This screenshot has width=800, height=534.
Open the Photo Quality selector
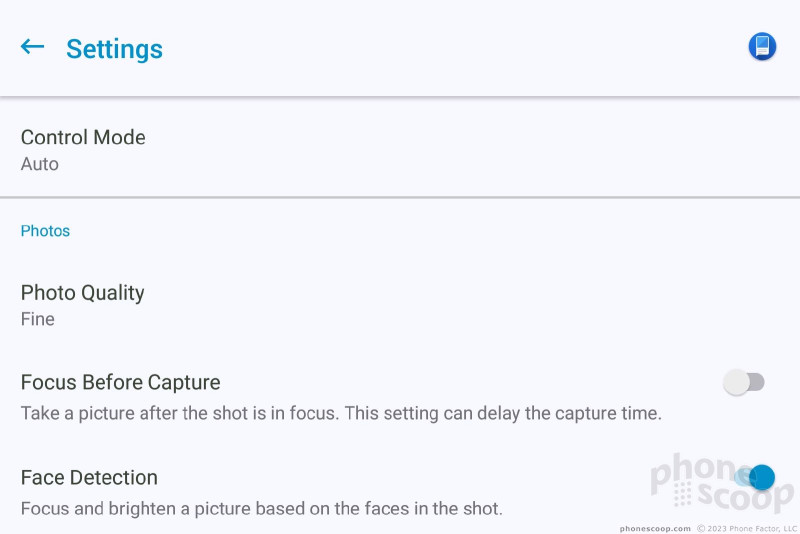(x=400, y=305)
